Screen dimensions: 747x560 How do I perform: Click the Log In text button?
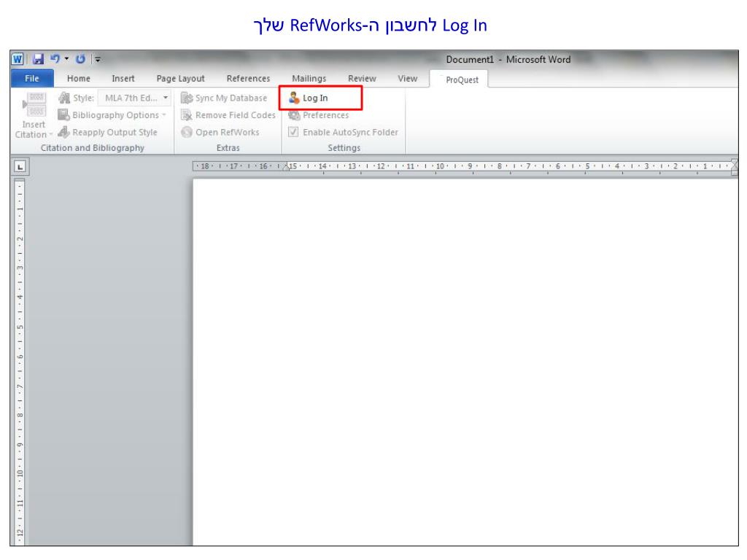(315, 98)
